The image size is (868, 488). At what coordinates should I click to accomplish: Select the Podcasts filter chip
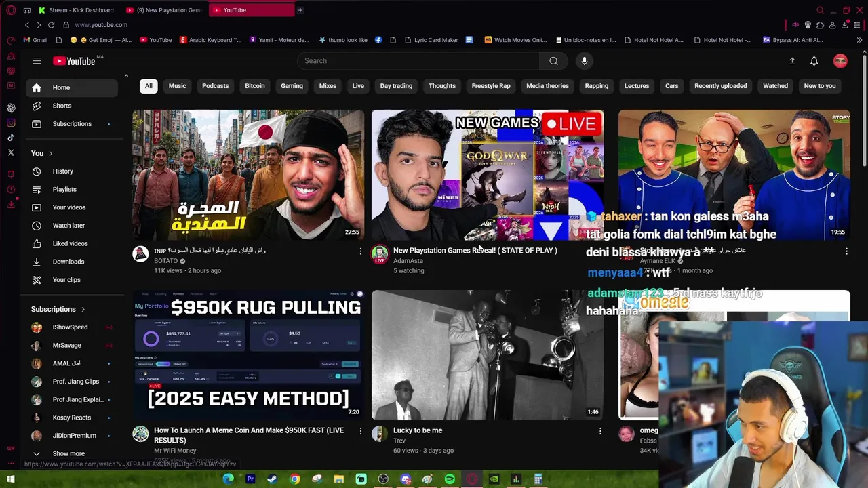tap(216, 86)
